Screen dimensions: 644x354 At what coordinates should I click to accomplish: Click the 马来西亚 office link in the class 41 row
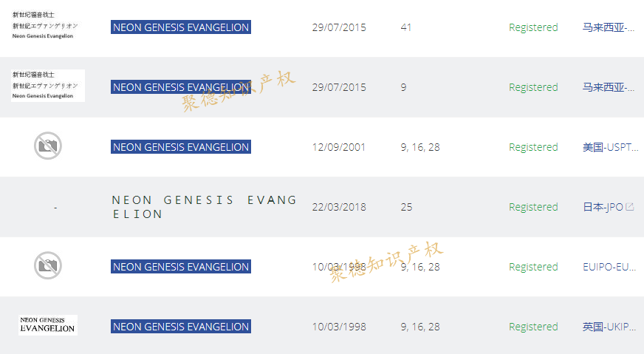click(x=608, y=27)
